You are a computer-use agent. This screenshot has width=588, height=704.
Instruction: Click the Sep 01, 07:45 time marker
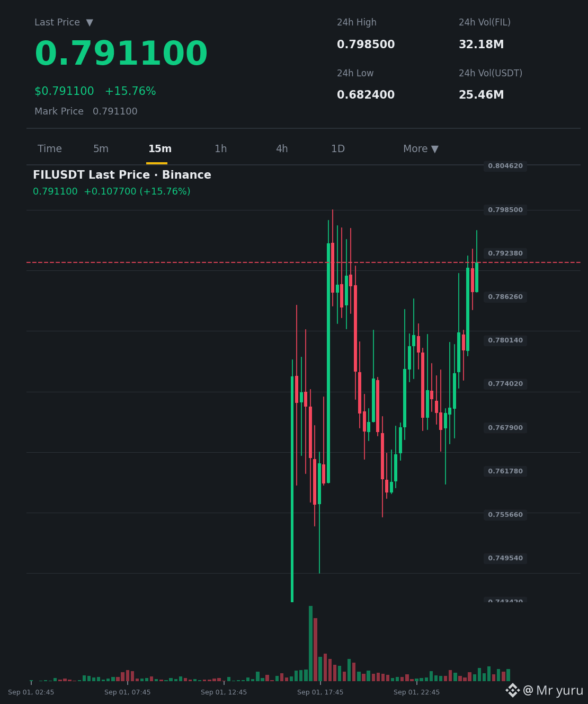tap(127, 692)
